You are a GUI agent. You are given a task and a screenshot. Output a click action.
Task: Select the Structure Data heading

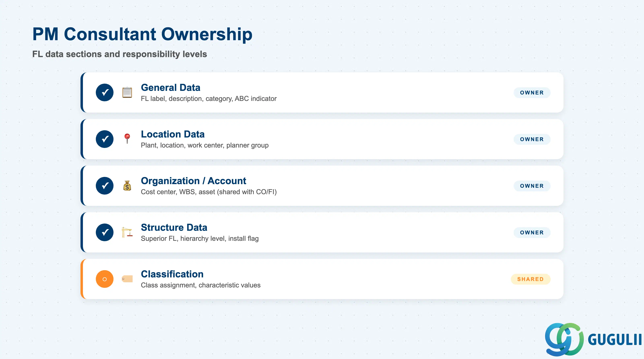[174, 227]
